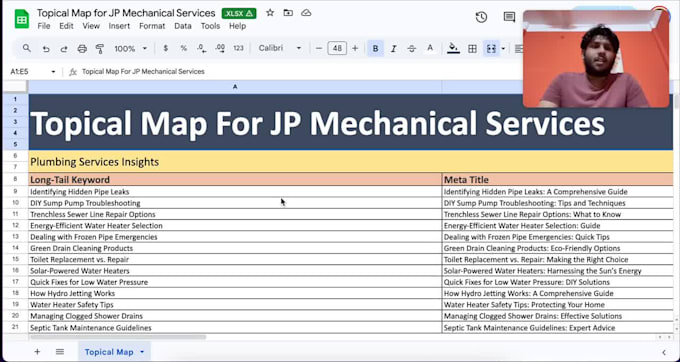Open the Tools menu
This screenshot has width=680, height=362.
tap(210, 26)
